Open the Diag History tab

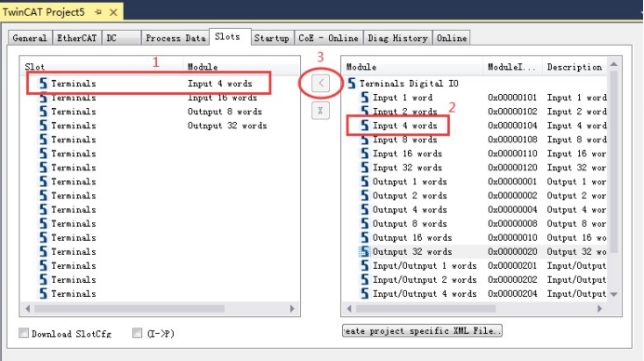pos(397,38)
